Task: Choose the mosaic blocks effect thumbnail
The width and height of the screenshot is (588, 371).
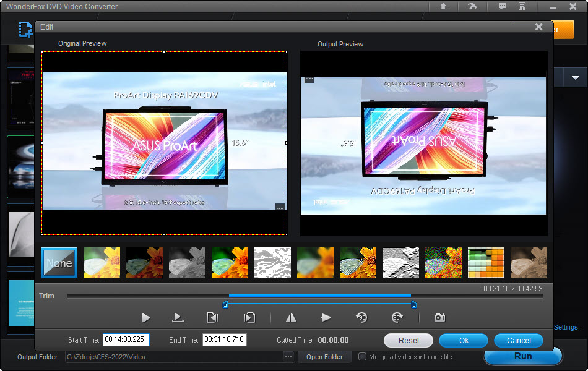Action: (x=486, y=263)
